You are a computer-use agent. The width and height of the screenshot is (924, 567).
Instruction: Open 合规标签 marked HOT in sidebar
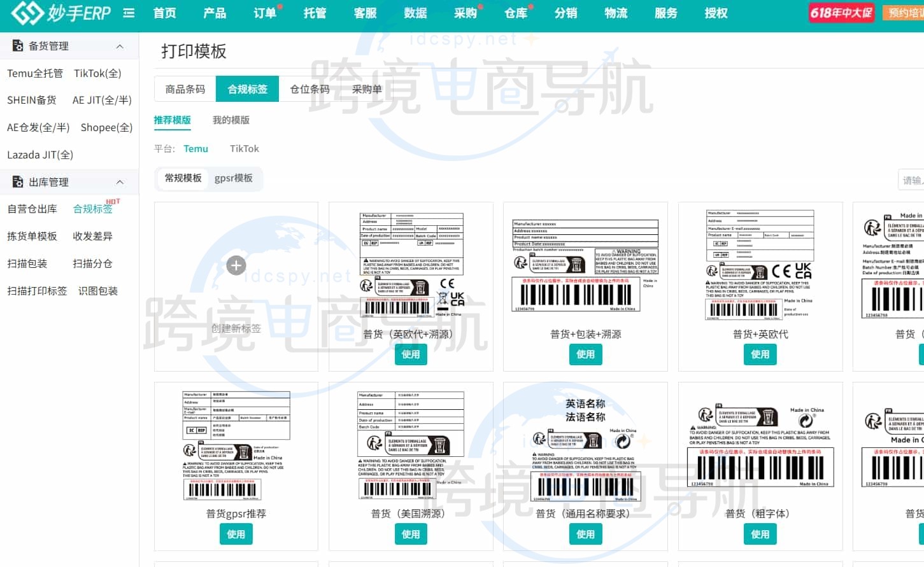coord(92,208)
